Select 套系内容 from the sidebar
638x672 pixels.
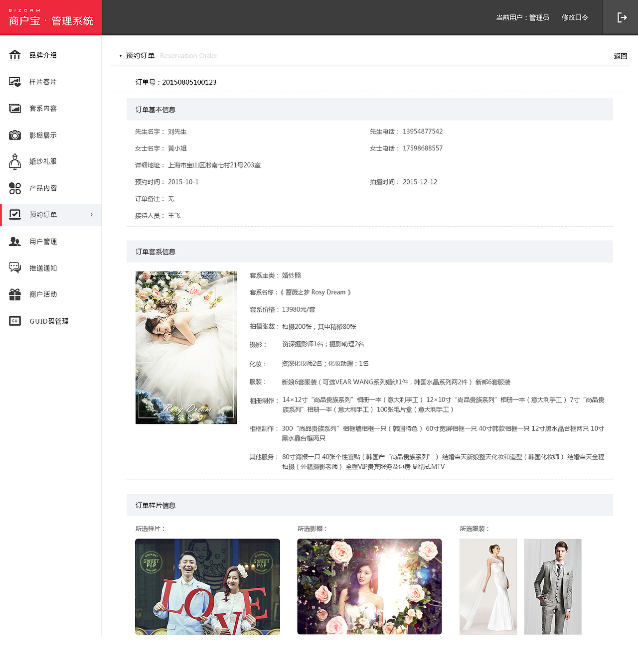[43, 109]
